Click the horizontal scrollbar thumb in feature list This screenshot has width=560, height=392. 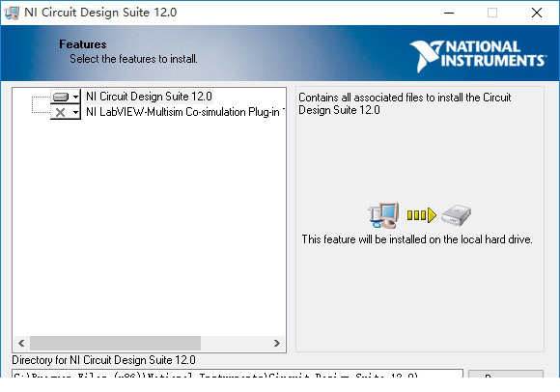coord(115,343)
